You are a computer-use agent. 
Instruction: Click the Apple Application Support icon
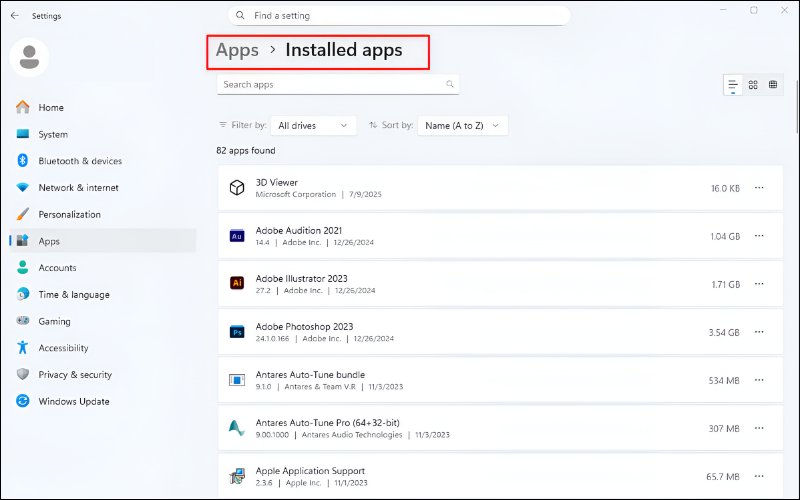coord(237,476)
